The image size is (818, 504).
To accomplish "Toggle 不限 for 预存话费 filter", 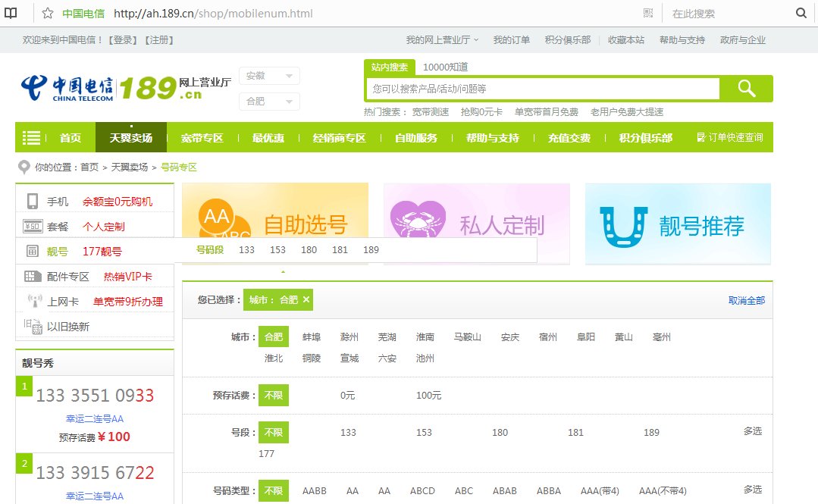I will coord(274,394).
